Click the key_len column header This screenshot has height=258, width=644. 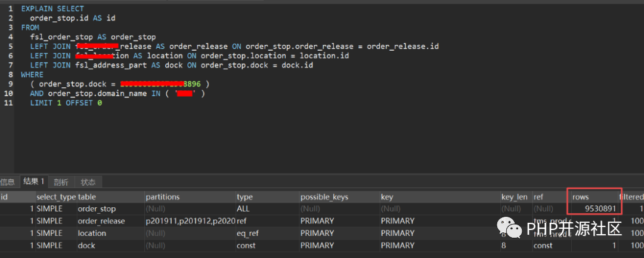point(516,196)
